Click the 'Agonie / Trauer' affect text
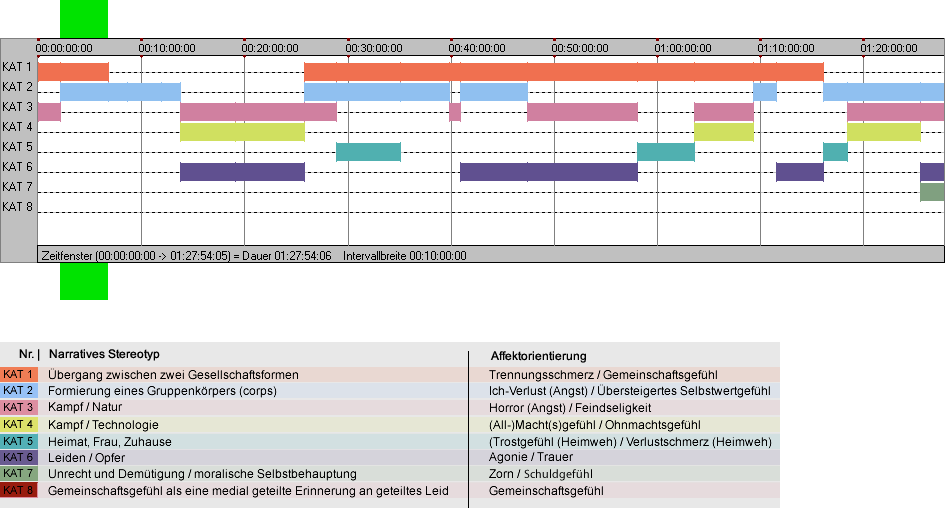 [x=531, y=457]
